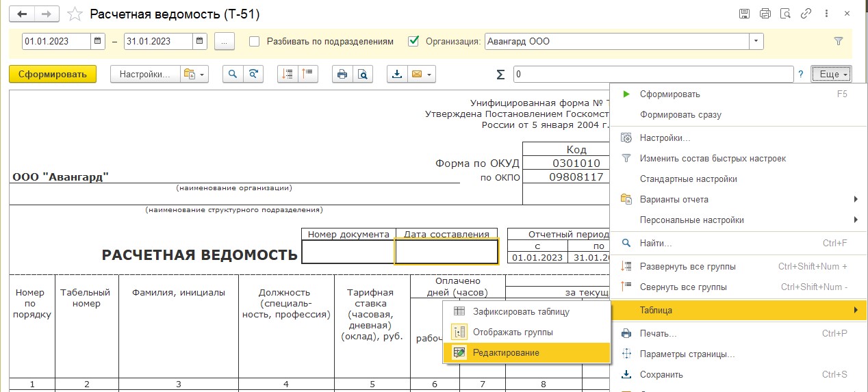The width and height of the screenshot is (868, 392).
Task: Select Формировать сразу menu entry
Action: 739,115
